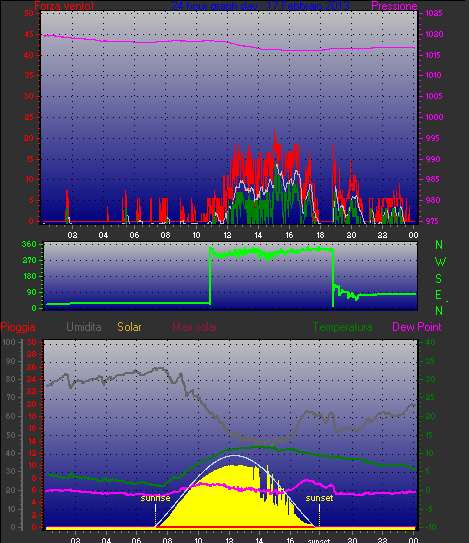Click the sunrise marker on solar graph

[x=155, y=498]
